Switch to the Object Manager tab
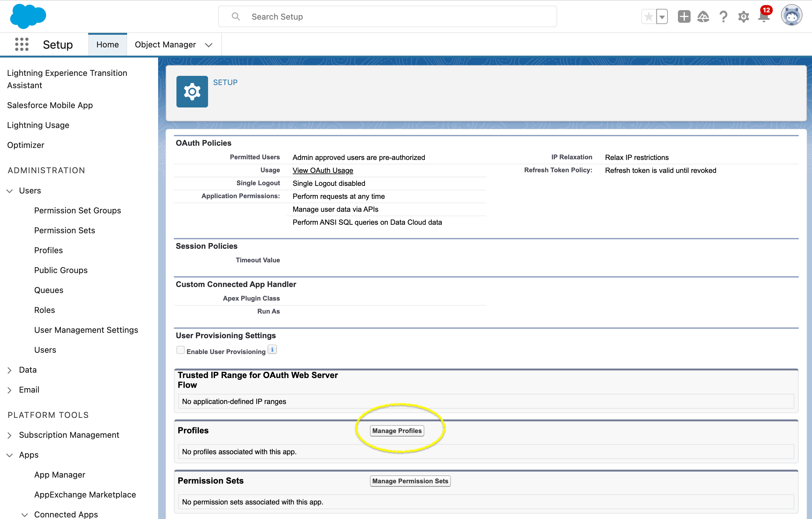812x519 pixels. point(165,45)
